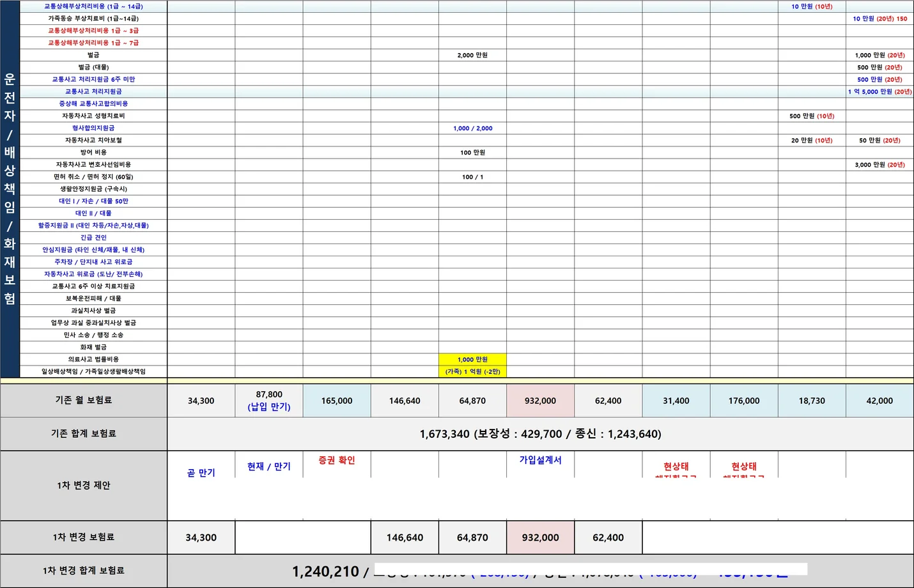Select the 10 만원 (10년) cell
Image resolution: width=914 pixels, height=588 pixels.
click(x=812, y=6)
